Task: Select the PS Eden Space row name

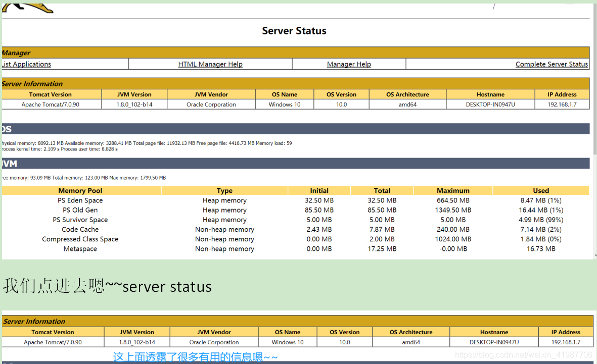Action: point(80,200)
